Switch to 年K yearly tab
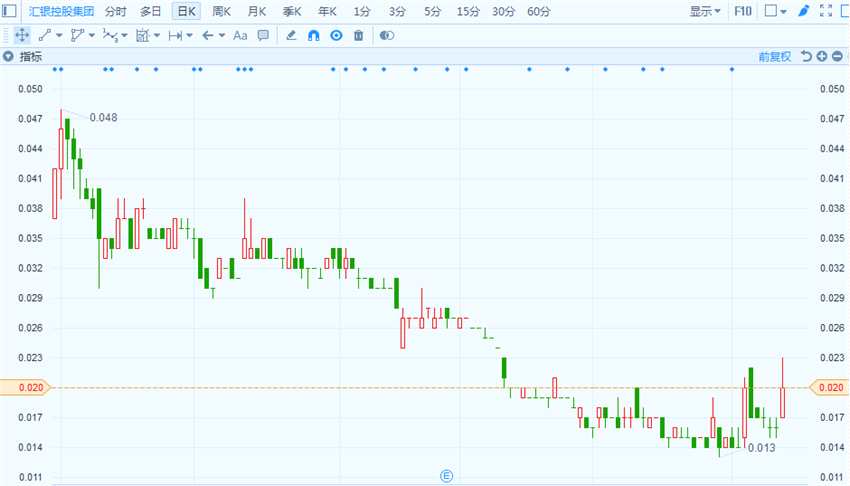Viewport: 850px width, 486px height. coord(327,11)
